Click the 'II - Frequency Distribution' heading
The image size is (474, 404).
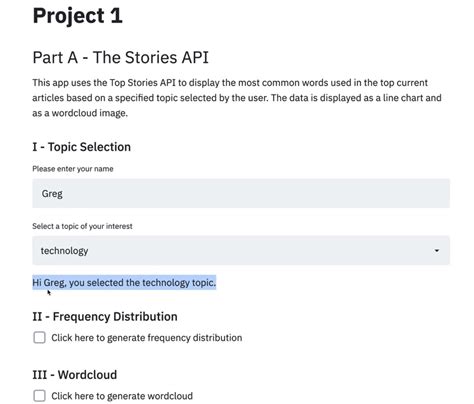tap(105, 317)
